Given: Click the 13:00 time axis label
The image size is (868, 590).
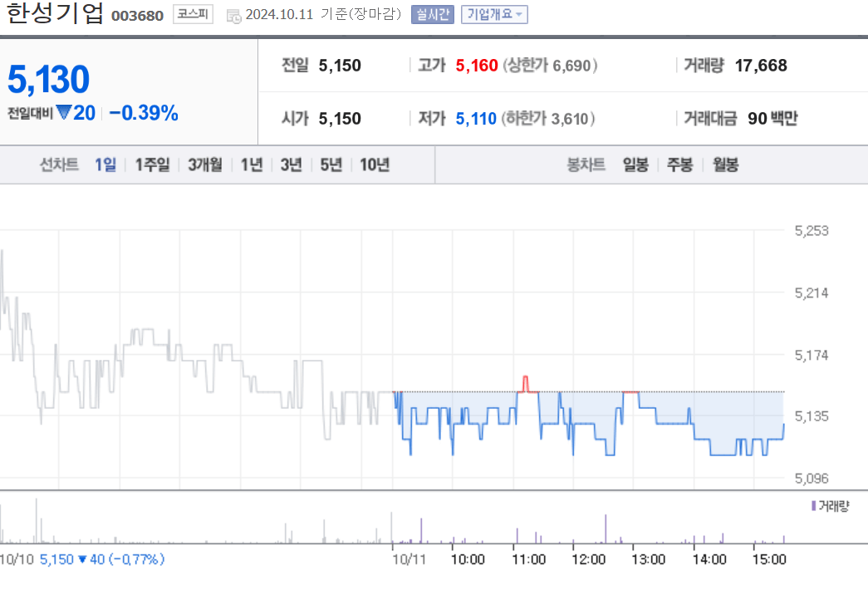Looking at the screenshot, I should (648, 559).
